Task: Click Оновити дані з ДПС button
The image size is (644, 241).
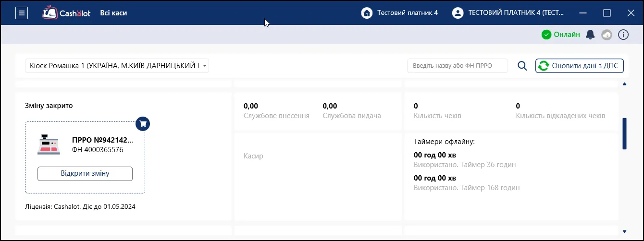Action: tap(580, 66)
